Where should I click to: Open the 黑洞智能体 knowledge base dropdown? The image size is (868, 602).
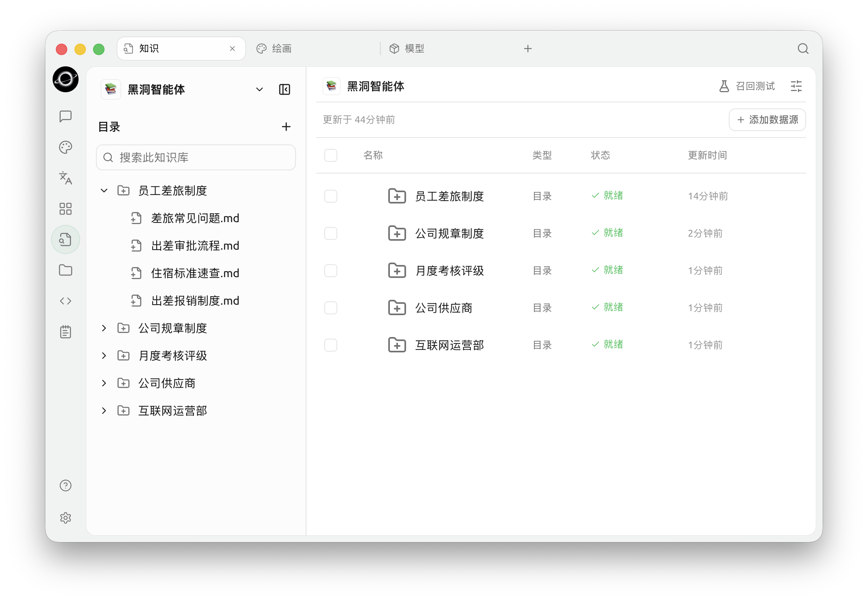[x=260, y=89]
